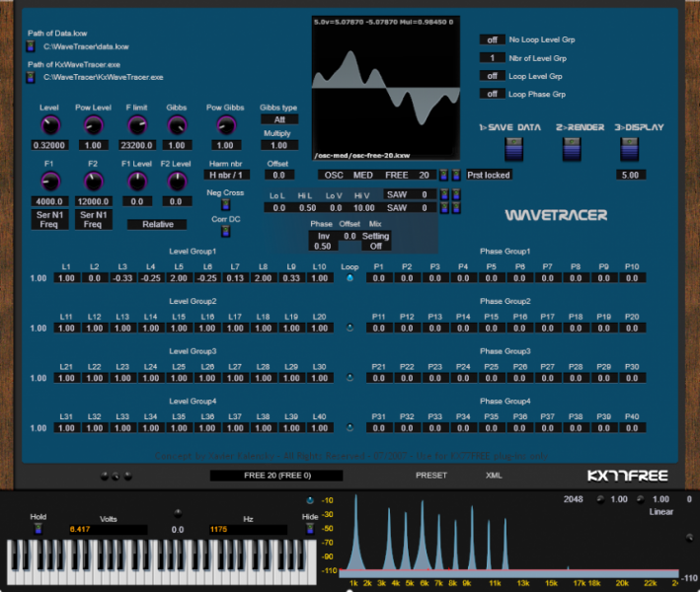Click the icon beside the data.kxw path
This screenshot has width=700, height=592.
click(x=31, y=46)
